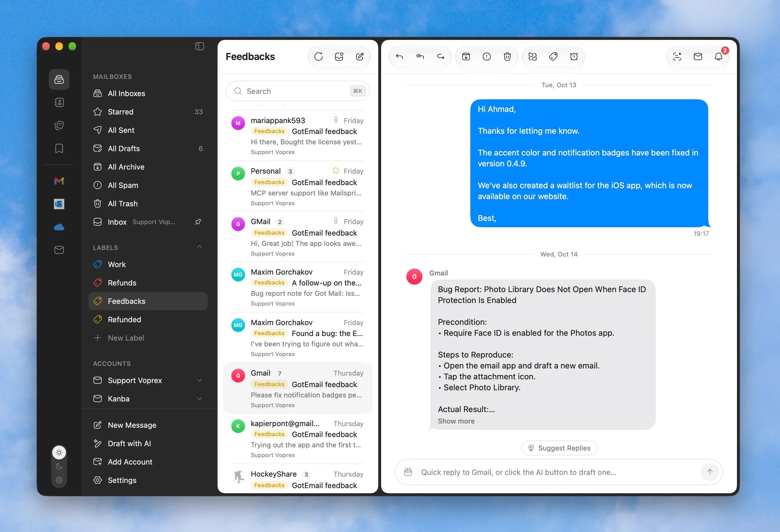This screenshot has width=780, height=532.
Task: Click Suggest Replies button
Action: 559,448
